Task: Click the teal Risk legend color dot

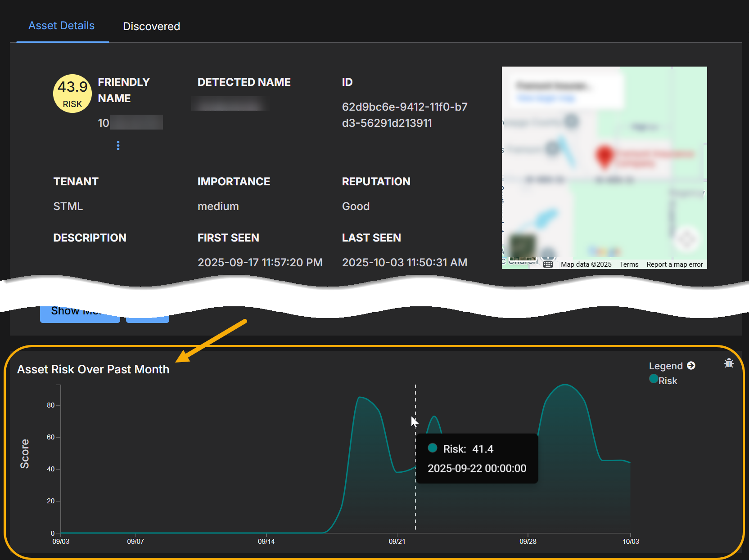Action: (654, 379)
